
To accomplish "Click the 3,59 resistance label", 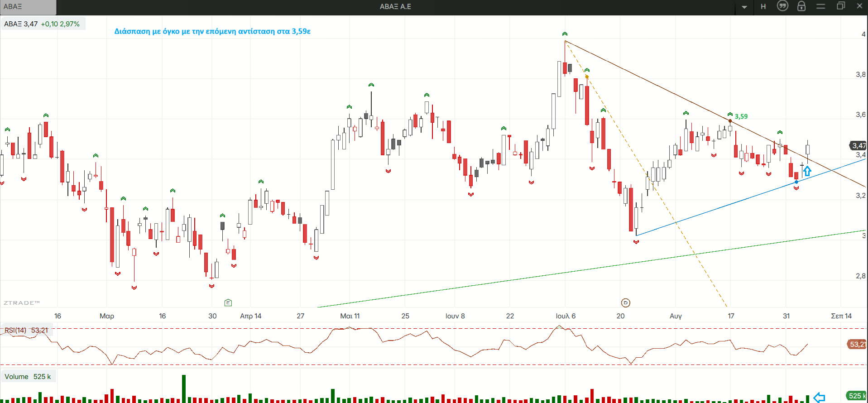I will [x=741, y=116].
